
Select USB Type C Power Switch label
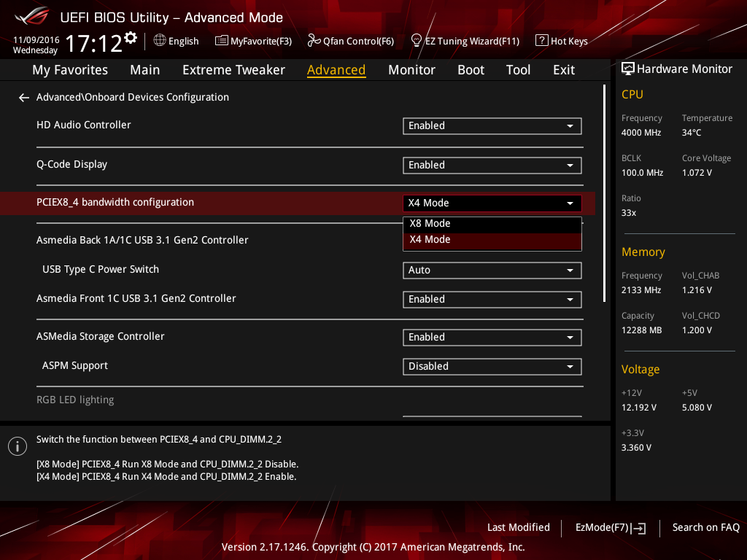(x=101, y=269)
